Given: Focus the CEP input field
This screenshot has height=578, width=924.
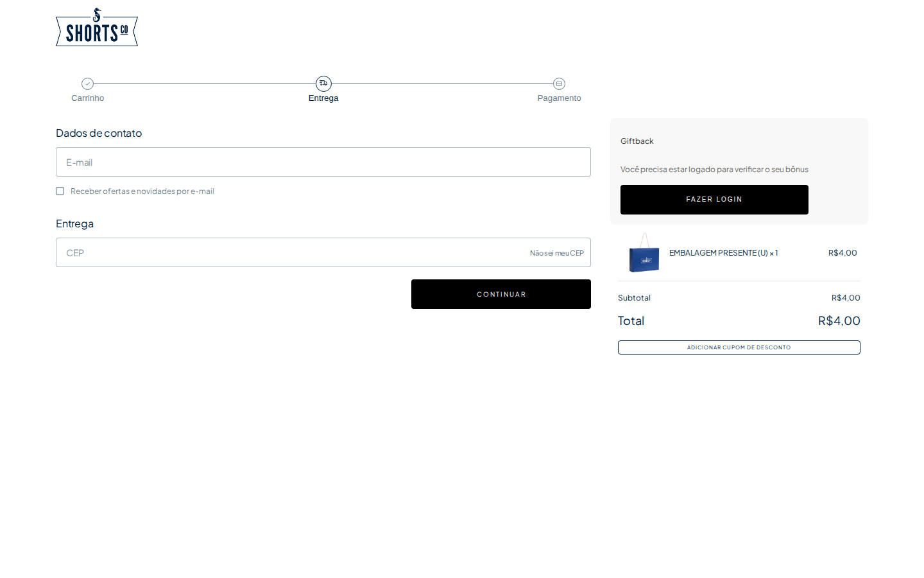Looking at the screenshot, I should click(323, 252).
